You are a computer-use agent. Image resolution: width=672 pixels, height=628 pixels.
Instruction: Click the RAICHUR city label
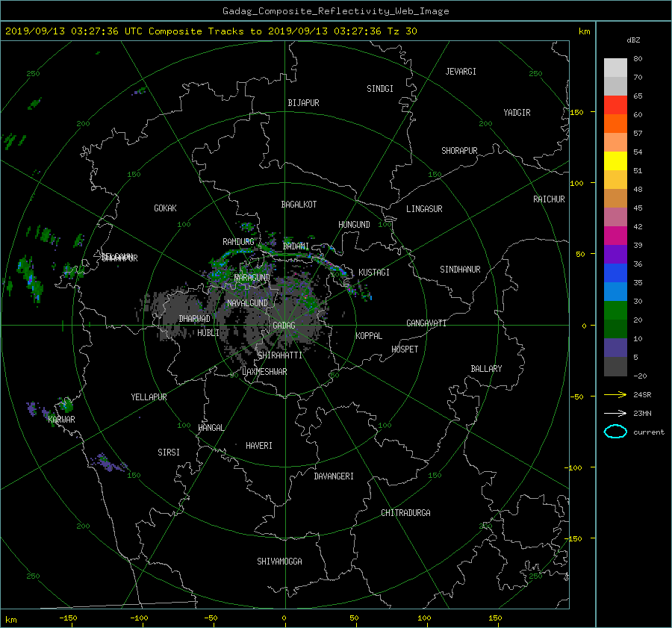point(549,199)
